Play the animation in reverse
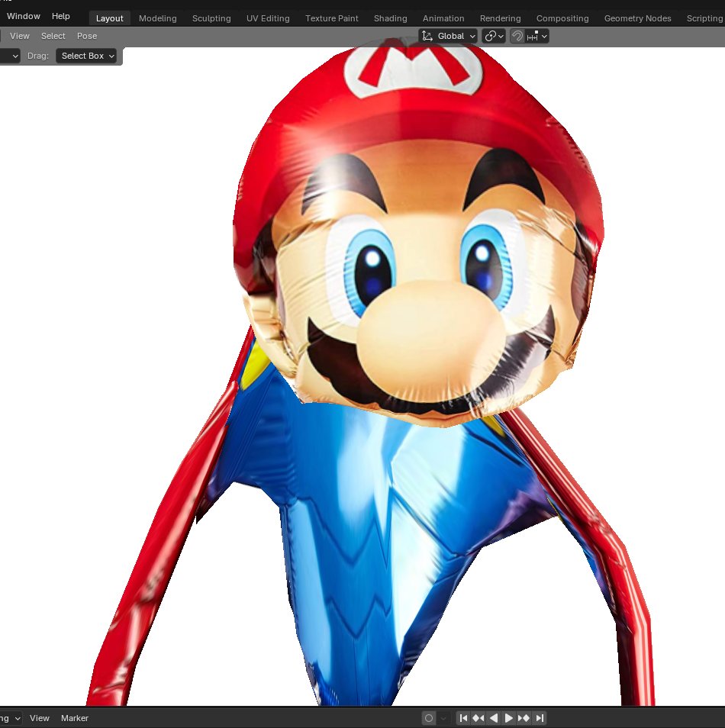725x728 pixels. pos(494,718)
